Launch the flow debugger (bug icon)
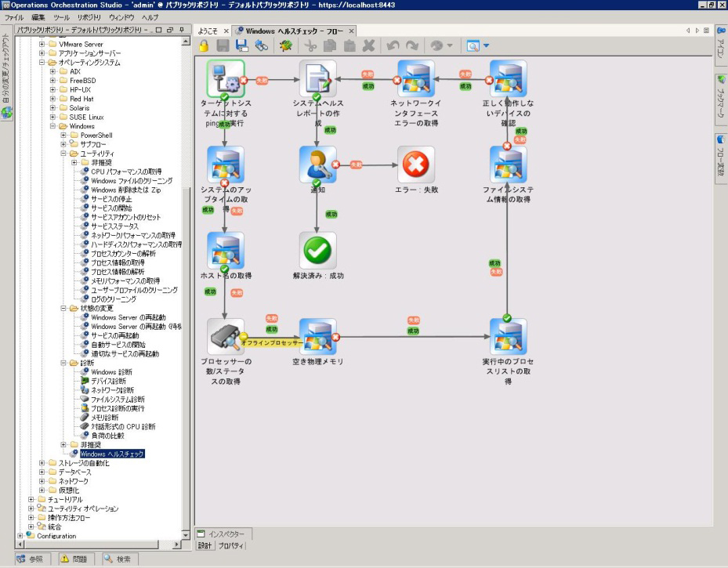The image size is (728, 568). tap(288, 45)
